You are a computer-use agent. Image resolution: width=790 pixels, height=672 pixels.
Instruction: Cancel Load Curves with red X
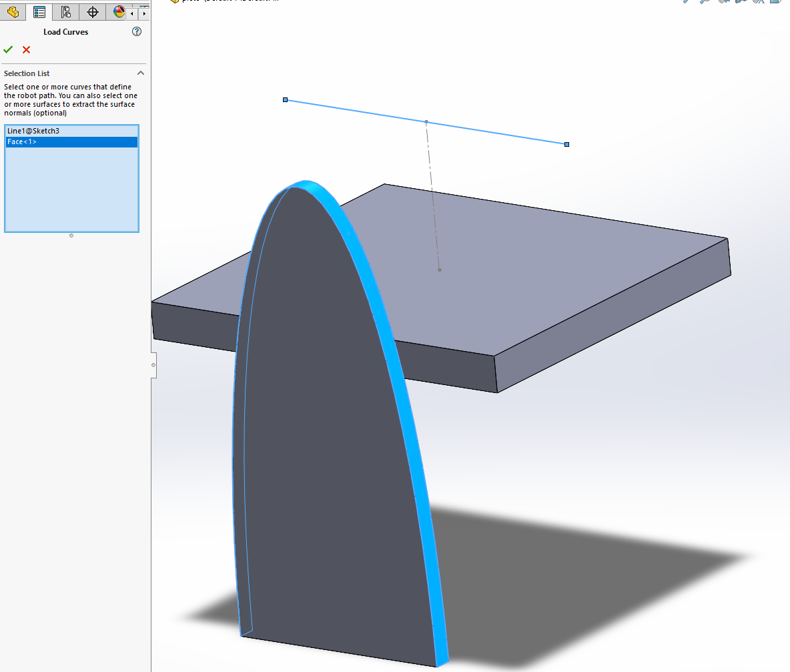[27, 49]
